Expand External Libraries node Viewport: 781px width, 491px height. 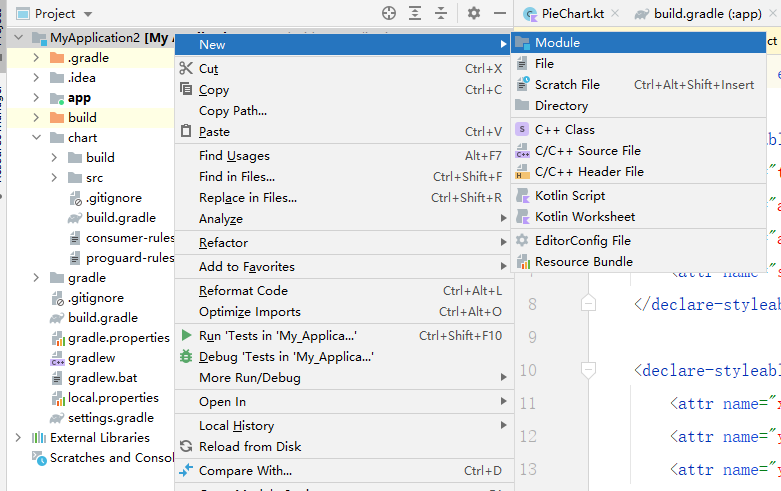(18, 438)
